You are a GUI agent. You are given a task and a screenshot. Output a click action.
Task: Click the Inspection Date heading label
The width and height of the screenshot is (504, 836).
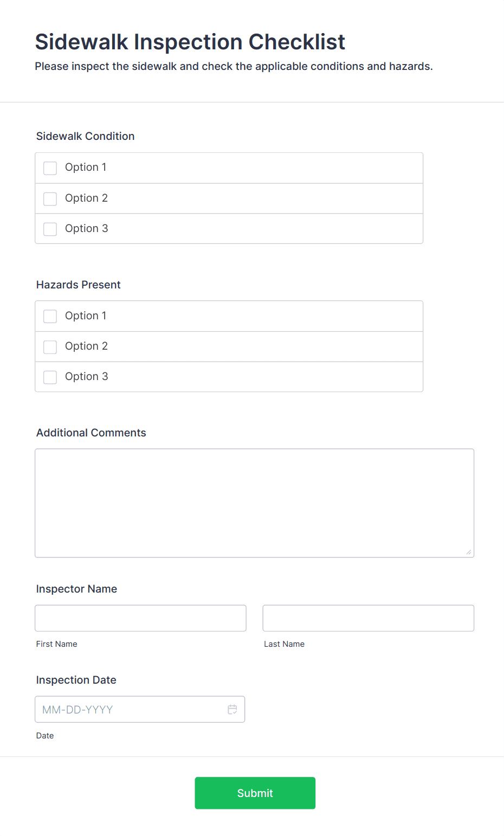[x=76, y=680]
